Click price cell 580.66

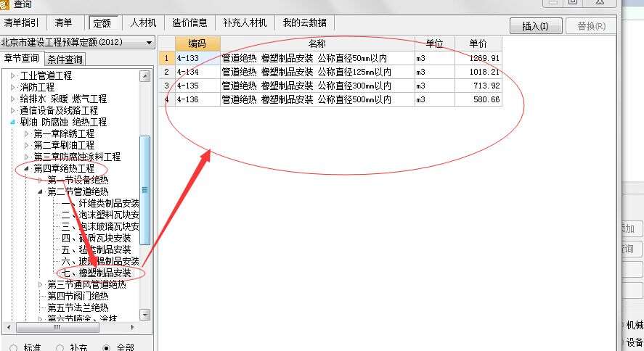[478, 99]
